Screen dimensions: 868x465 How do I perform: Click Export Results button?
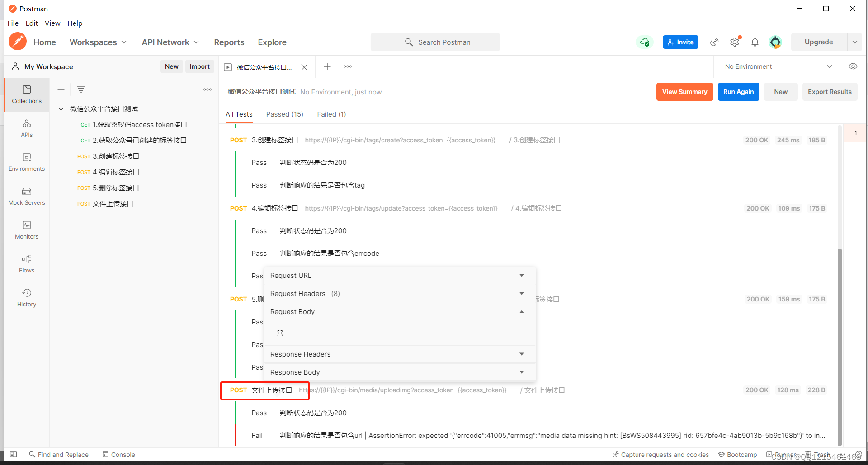830,92
